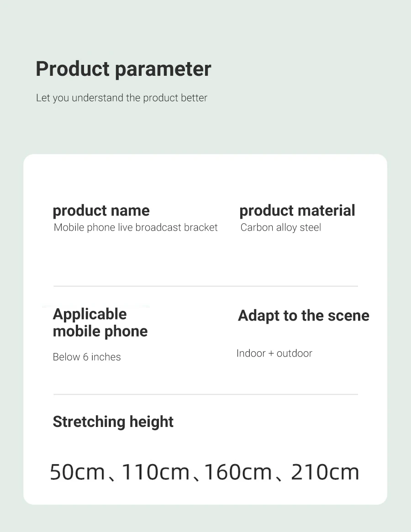Choose the 210cm height value

tap(325, 472)
